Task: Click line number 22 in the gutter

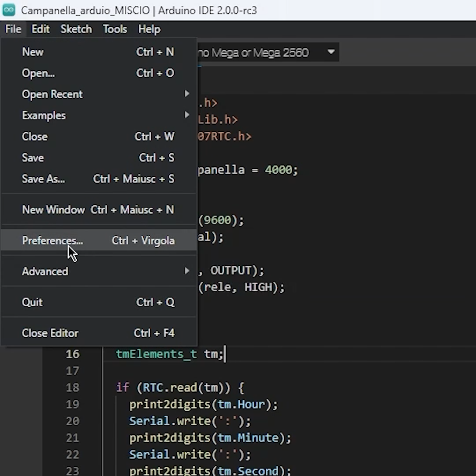Action: [x=73, y=454]
